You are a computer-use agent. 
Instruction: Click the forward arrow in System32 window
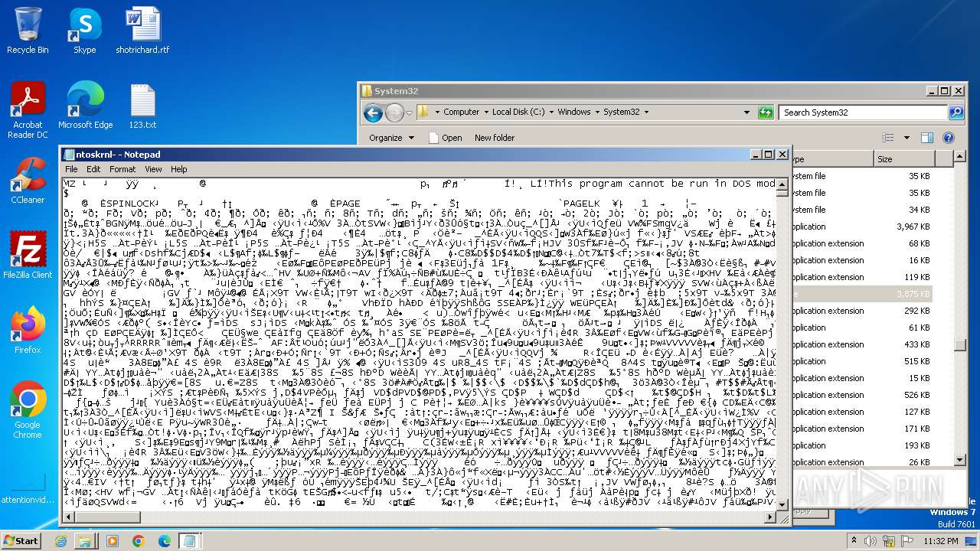394,112
